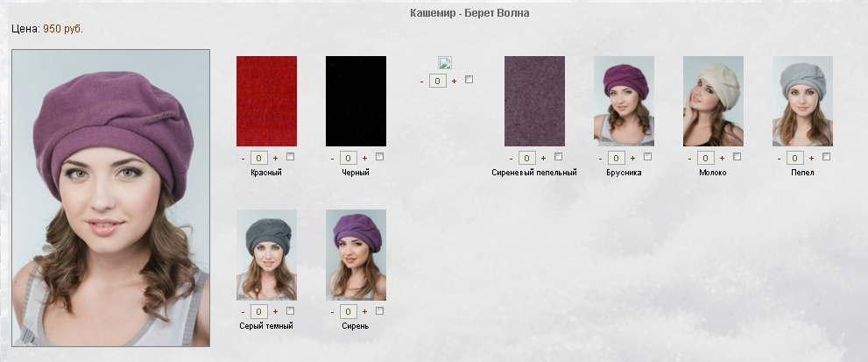Select the black Черный fabric swatch
Viewport: 868px width, 362px height.
356,101
